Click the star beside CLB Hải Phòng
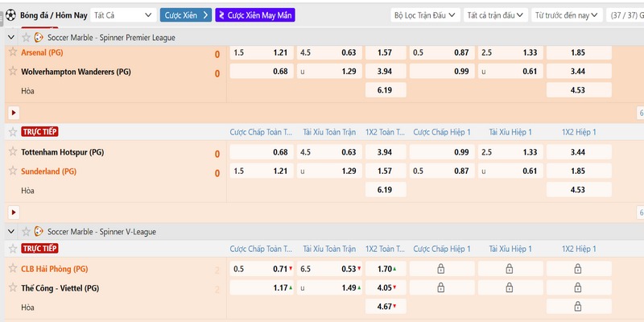Viewport: 644px width, 322px height. [12, 268]
